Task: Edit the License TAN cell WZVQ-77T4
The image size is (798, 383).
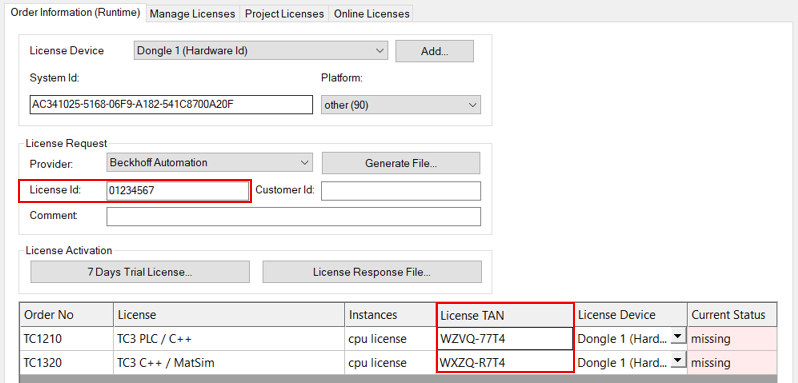Action: pos(505,338)
